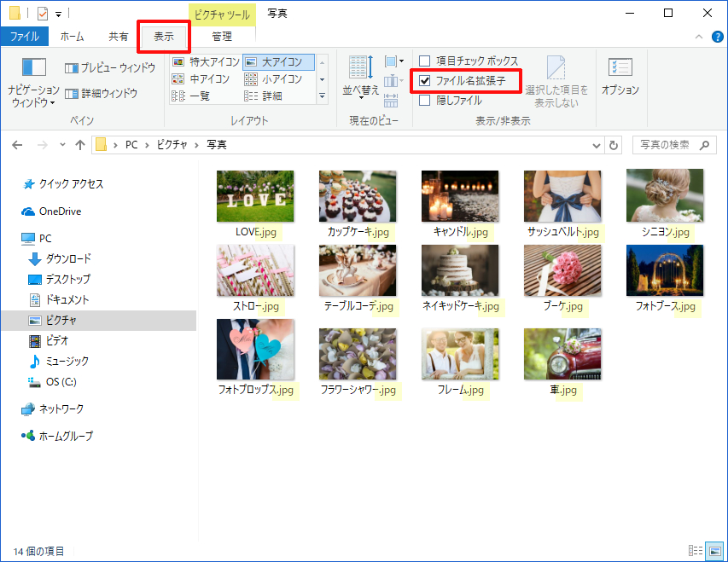Toggle the Details pane (詳細ウィンドウ)
Screen dimensions: 728x562
tap(102, 94)
